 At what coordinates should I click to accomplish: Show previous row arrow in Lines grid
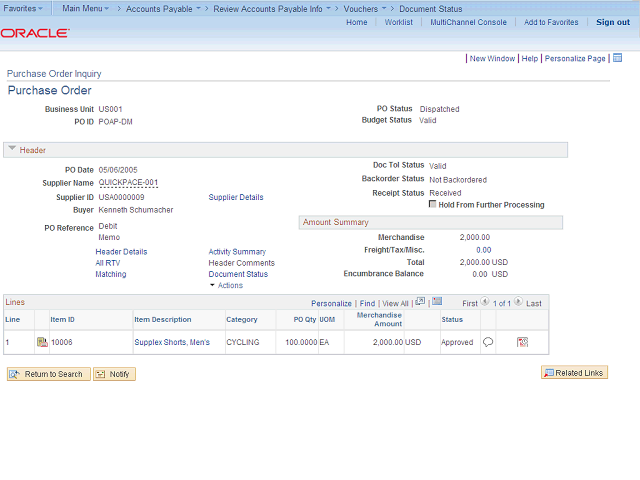point(485,302)
